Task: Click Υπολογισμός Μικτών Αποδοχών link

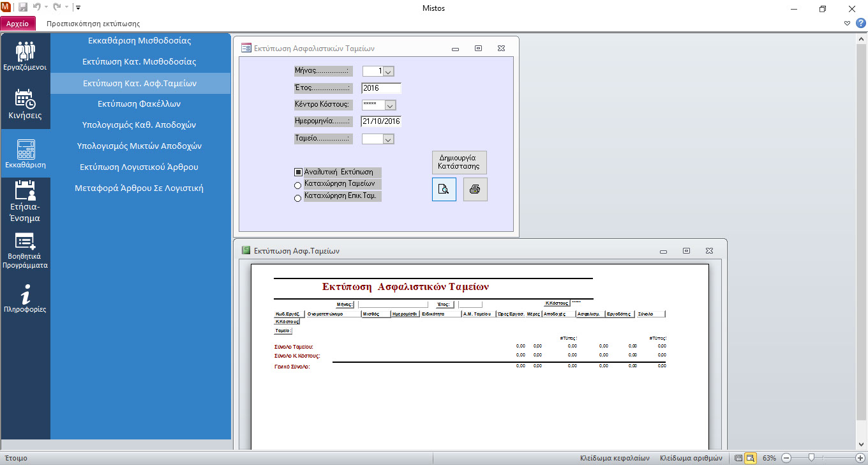Action: click(x=139, y=146)
